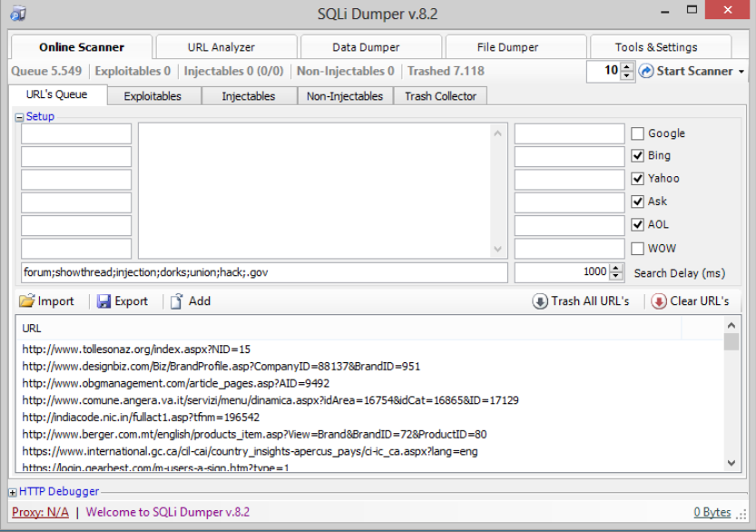The width and height of the screenshot is (756, 532).
Task: Open the Start Scanner dropdown arrow
Action: click(741, 72)
